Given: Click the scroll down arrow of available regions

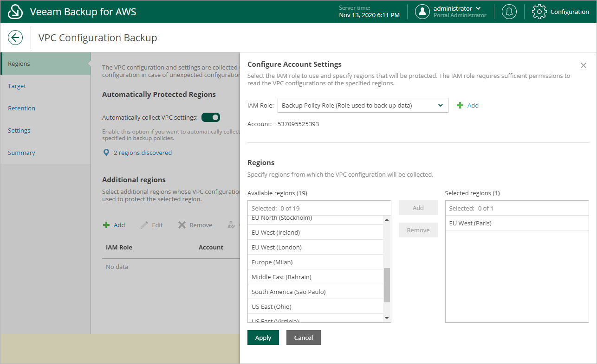Looking at the screenshot, I should click(387, 318).
